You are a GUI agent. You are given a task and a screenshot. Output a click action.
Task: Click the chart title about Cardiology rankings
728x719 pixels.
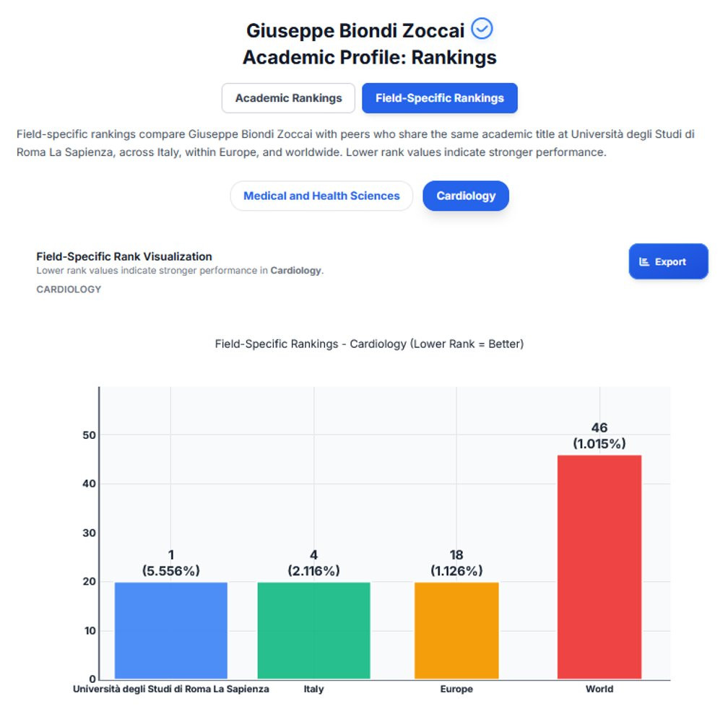(x=369, y=344)
